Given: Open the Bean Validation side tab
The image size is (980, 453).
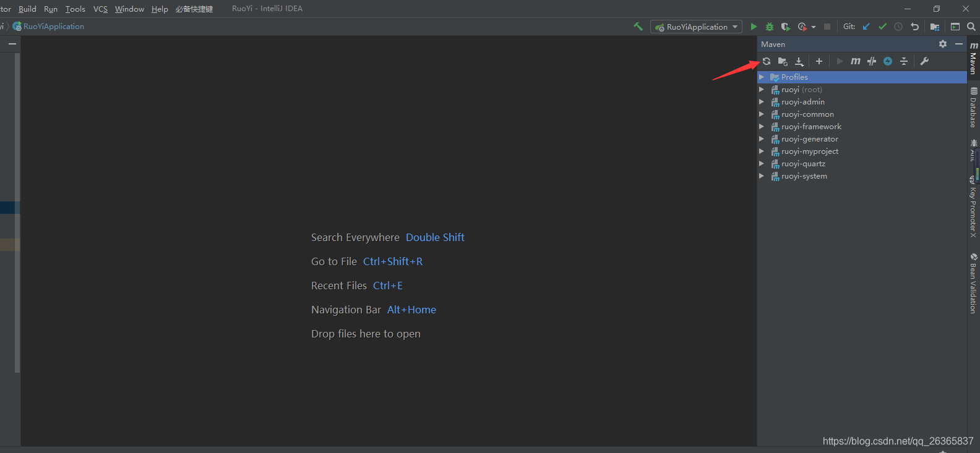Looking at the screenshot, I should point(974,284).
